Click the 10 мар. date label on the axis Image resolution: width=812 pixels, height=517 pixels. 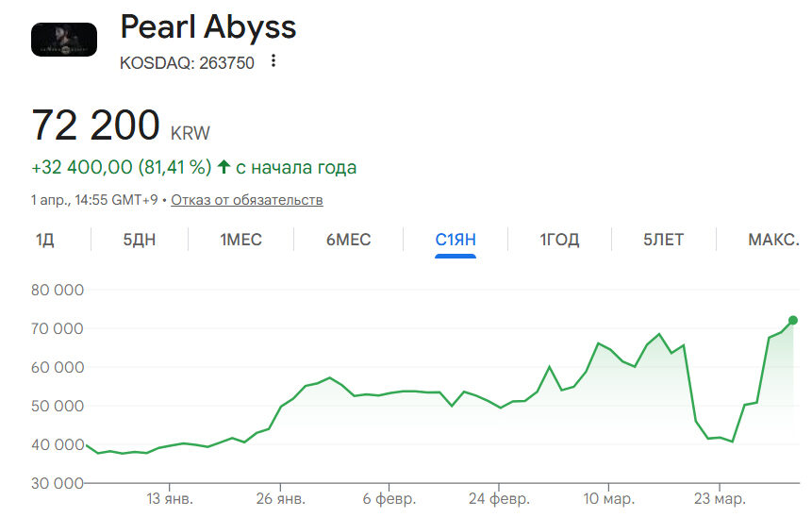point(608,498)
